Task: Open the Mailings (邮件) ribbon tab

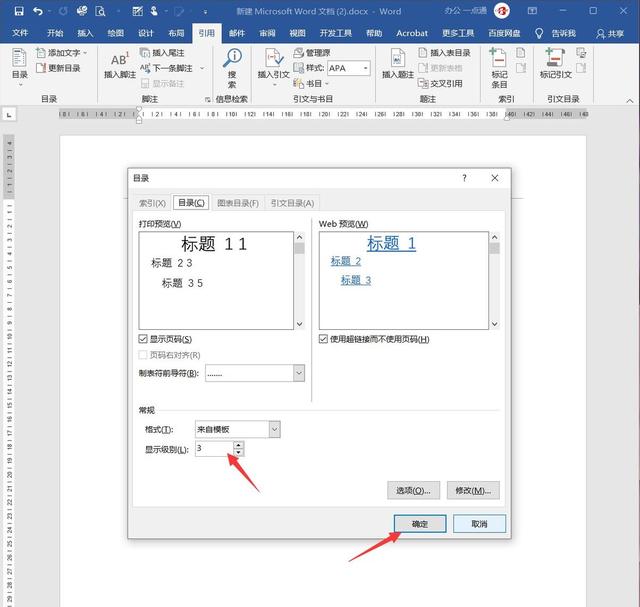Action: click(x=237, y=33)
